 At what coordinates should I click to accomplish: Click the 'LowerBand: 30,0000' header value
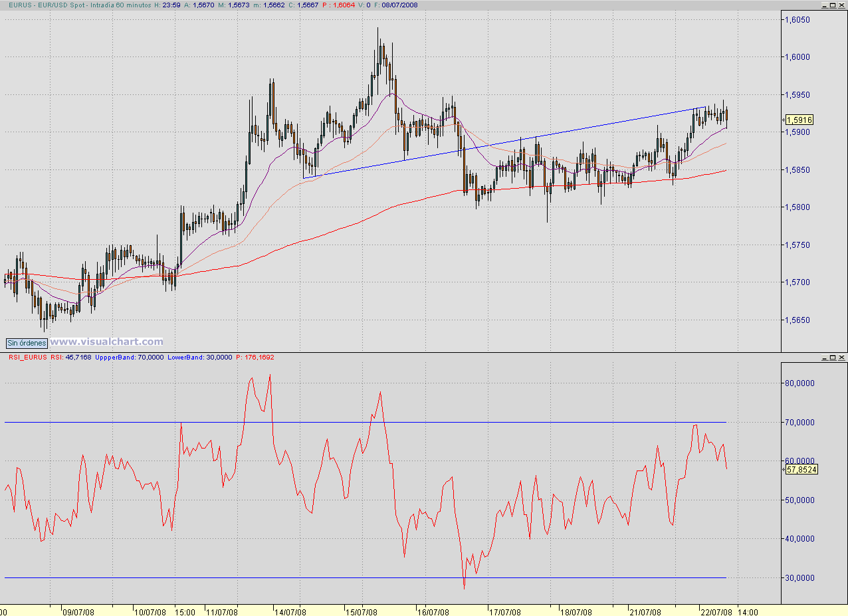click(x=200, y=358)
